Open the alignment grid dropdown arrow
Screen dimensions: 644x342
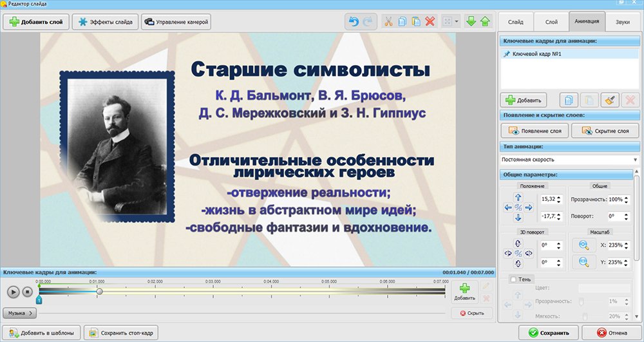pos(457,21)
